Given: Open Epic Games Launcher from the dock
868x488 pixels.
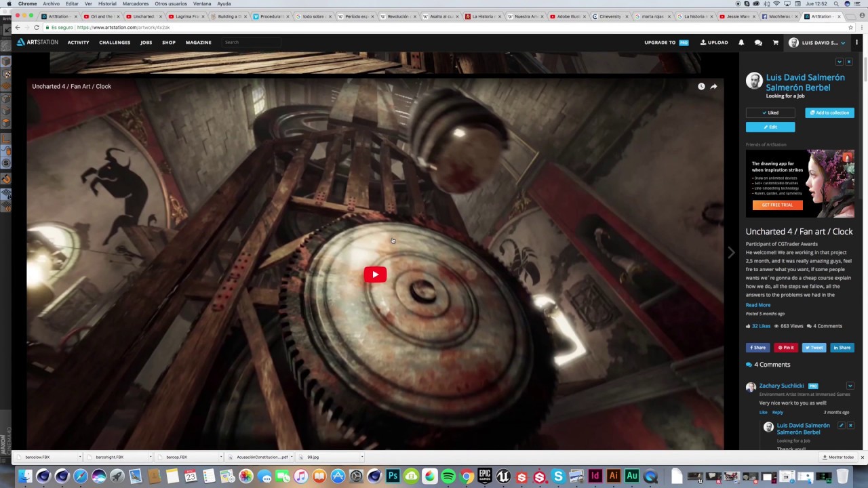Looking at the screenshot, I should 485,476.
